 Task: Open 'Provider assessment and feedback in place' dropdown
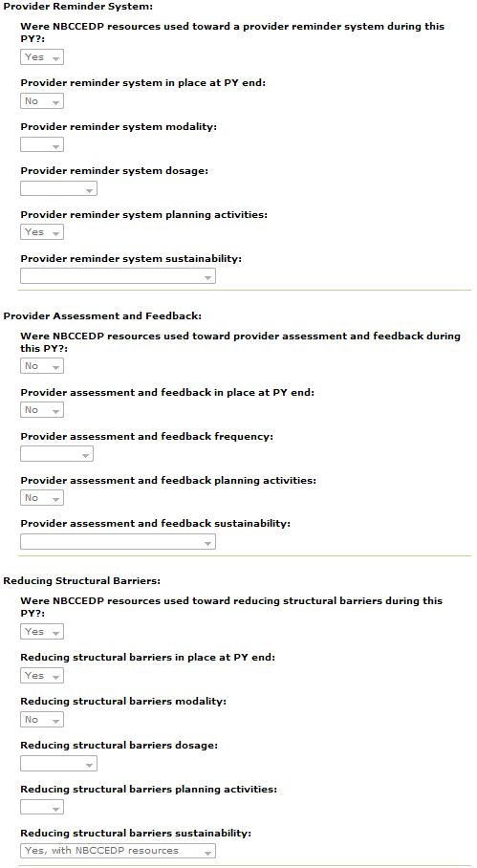pyautogui.click(x=42, y=410)
